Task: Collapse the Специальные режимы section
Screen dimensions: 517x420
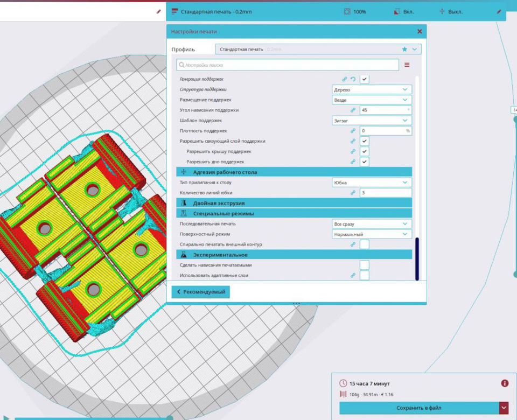Action: [x=294, y=213]
